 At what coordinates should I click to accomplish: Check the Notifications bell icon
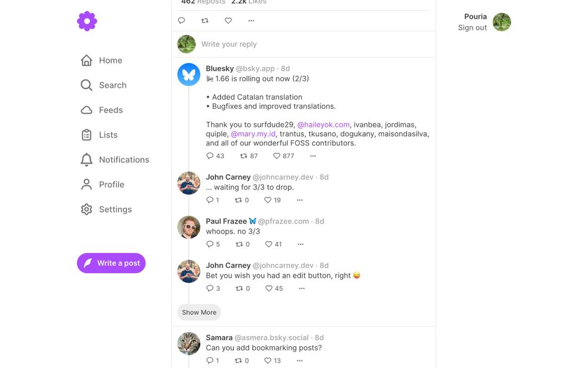tap(86, 159)
